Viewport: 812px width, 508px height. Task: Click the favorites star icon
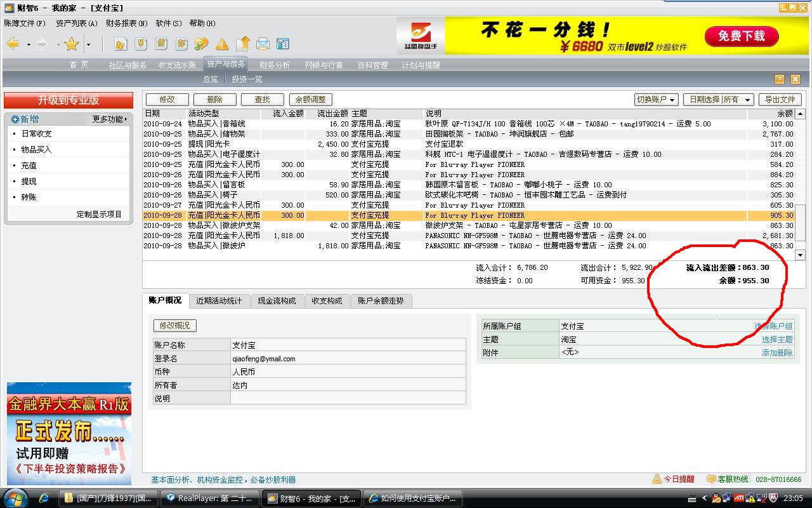(71, 44)
